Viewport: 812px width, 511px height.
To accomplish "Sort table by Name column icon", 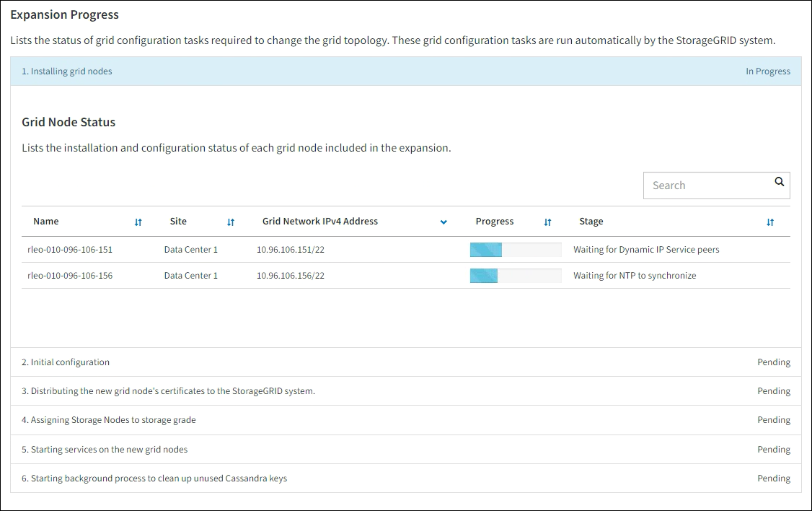I will click(x=138, y=222).
